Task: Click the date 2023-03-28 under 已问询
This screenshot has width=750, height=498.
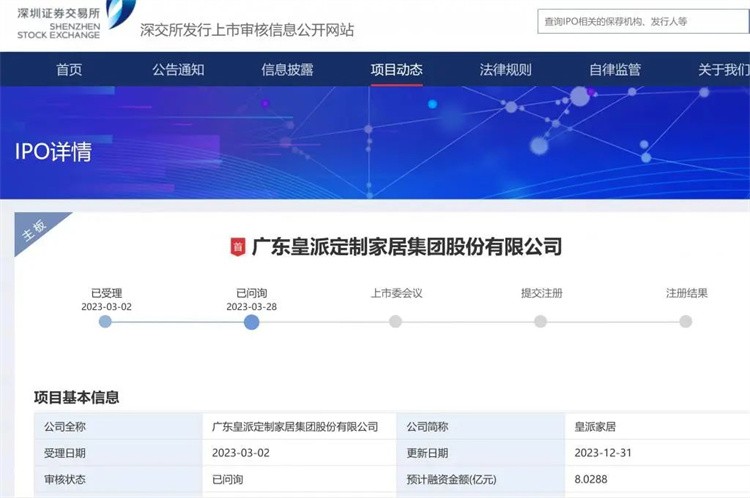Action: coord(252,307)
